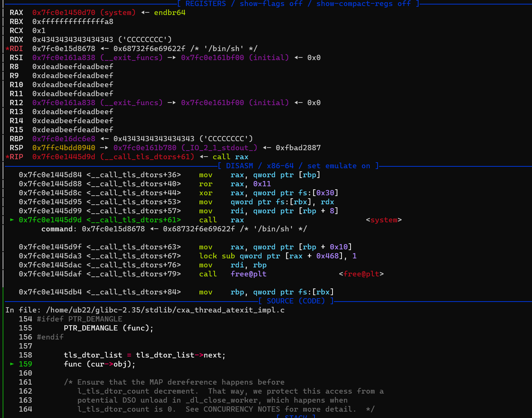
Task: Click the RCX value 0x1
Action: tap(39, 30)
